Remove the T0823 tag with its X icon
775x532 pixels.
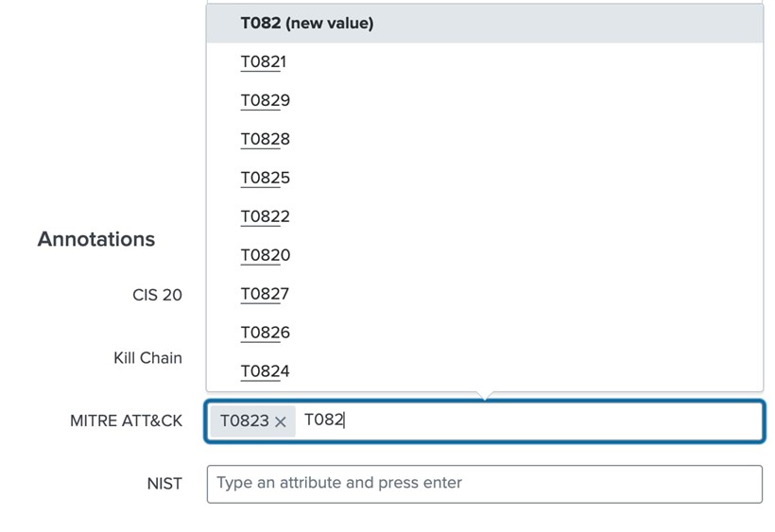pyautogui.click(x=281, y=422)
